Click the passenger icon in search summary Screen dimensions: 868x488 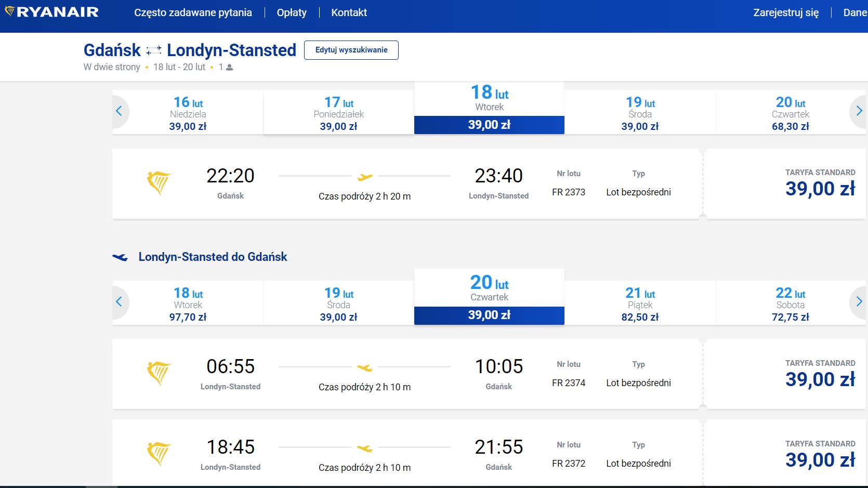point(230,68)
